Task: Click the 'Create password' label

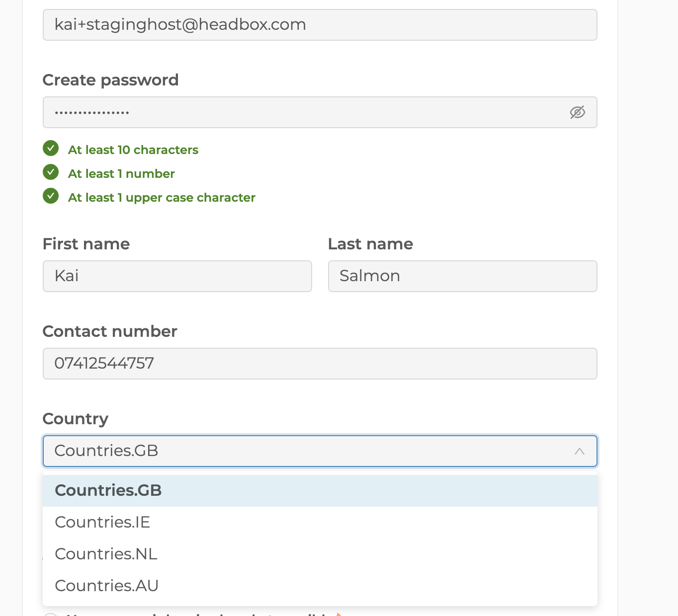Action: click(x=110, y=80)
